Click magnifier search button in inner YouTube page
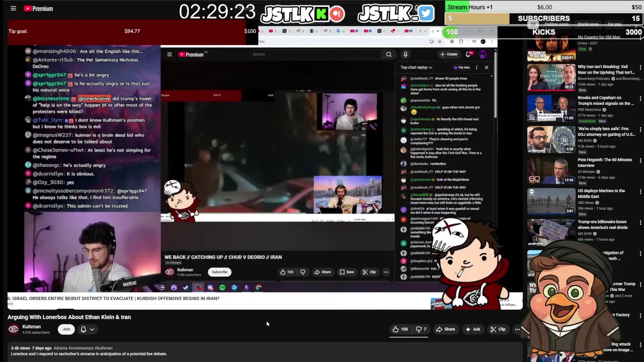The width and height of the screenshot is (644, 362). (388, 54)
